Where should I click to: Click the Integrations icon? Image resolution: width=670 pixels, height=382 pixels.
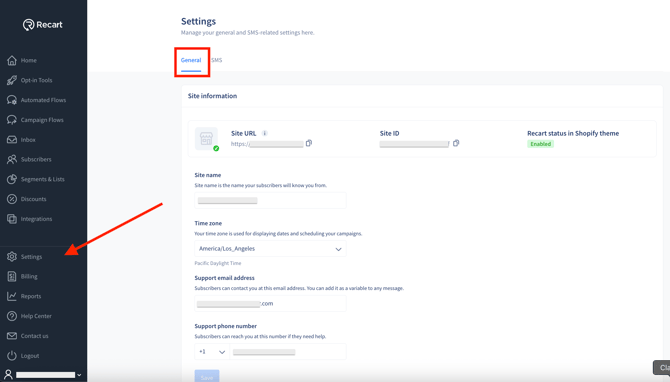[x=12, y=219]
